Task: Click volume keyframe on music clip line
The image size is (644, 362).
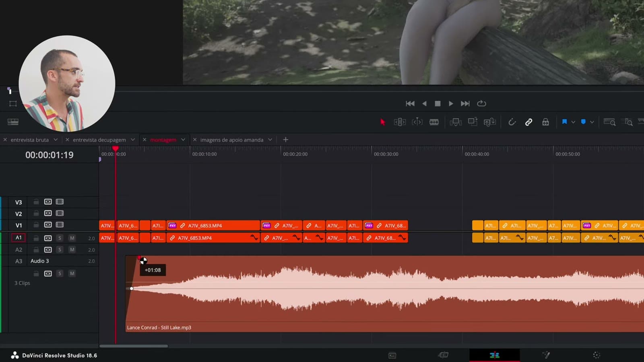Action: (x=132, y=288)
